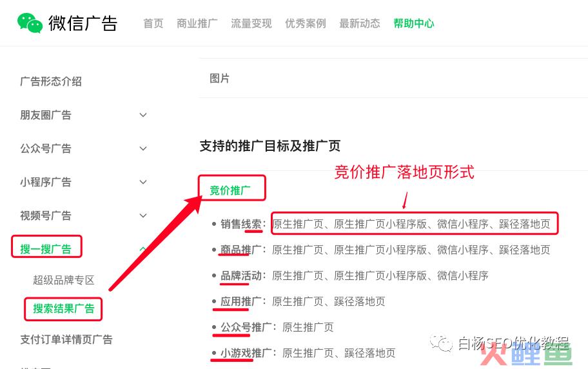The height and width of the screenshot is (369, 588).
Task: Open 超级品牌专区 sub-item
Action: (x=64, y=280)
